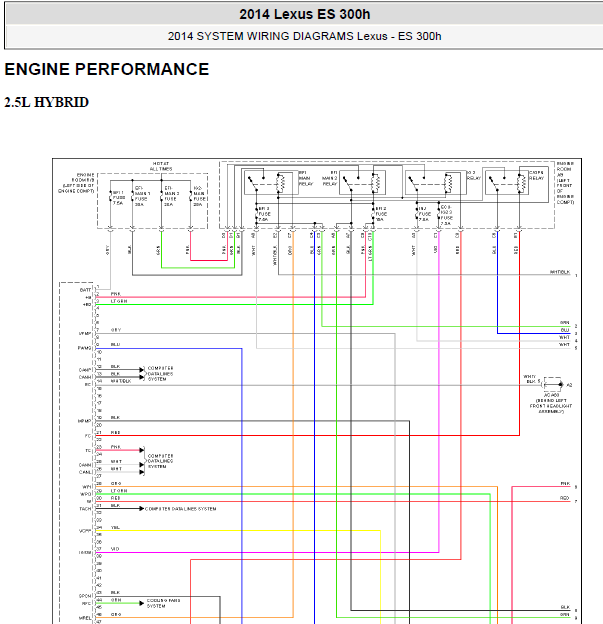Click the '2014 Lexus ES 300h' title
This screenshot has width=603, height=624.
coord(304,14)
